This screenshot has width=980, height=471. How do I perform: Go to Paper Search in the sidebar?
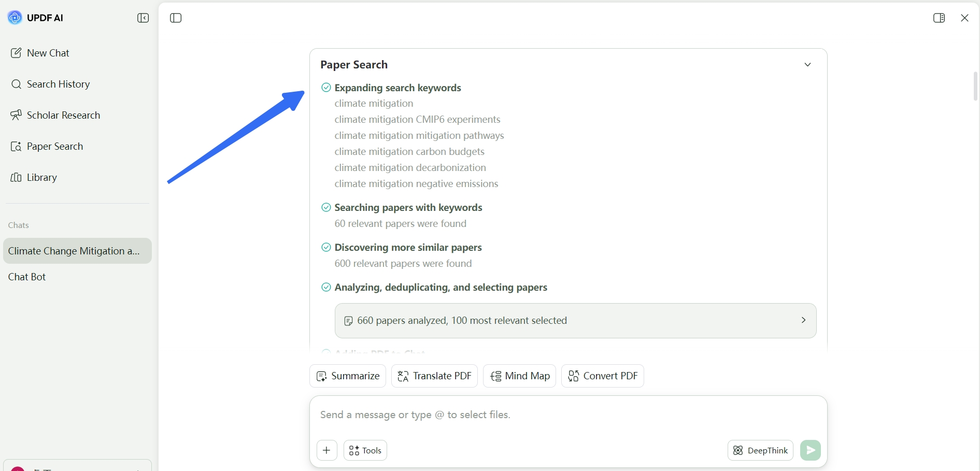click(x=47, y=146)
